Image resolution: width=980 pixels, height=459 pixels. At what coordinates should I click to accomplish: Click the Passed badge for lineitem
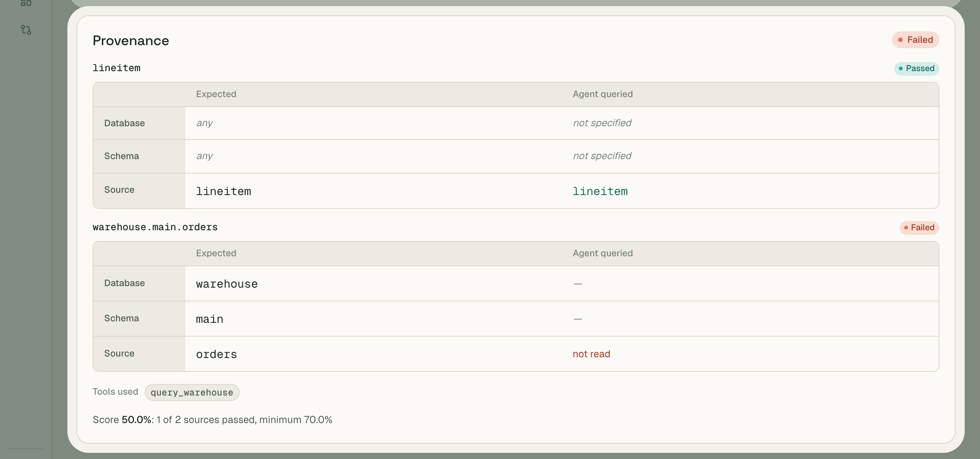coord(916,68)
